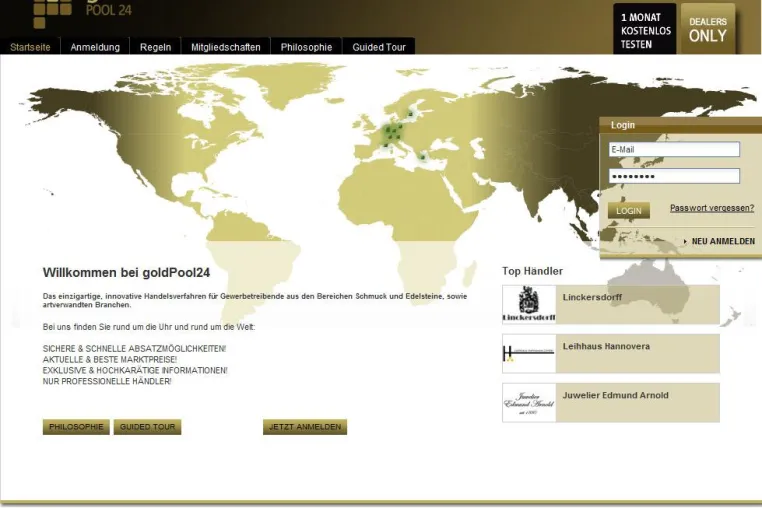Open the Leihhaus Hannovera dealer name
The width and height of the screenshot is (762, 508).
606,346
